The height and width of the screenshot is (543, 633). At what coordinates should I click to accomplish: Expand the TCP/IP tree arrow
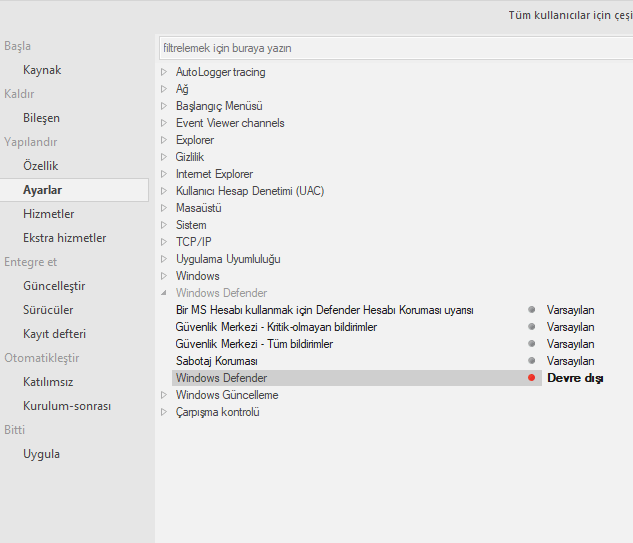click(x=164, y=242)
